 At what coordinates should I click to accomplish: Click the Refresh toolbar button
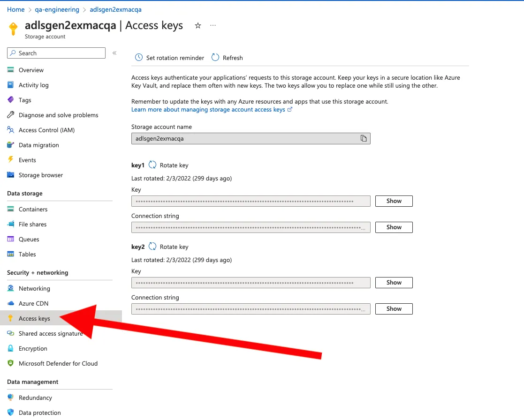(228, 58)
